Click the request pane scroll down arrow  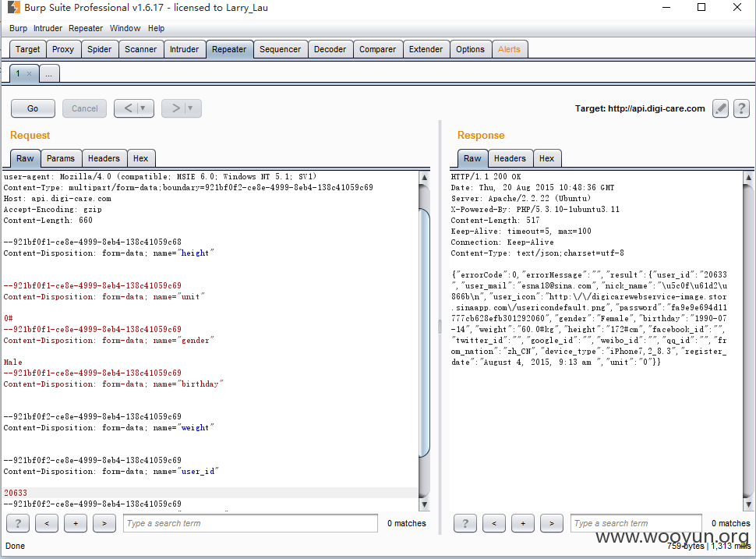click(x=424, y=505)
